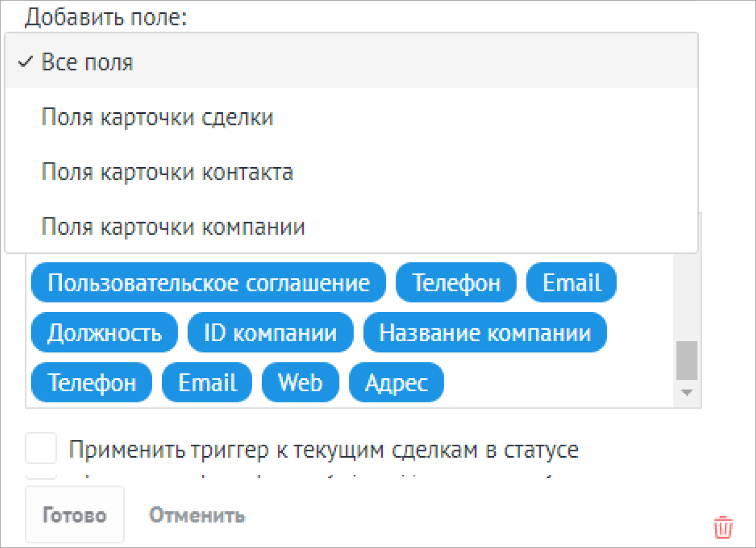The image size is (756, 548).
Task: Choose 'Поля карточки сделки' from the dropdown
Action: (351, 117)
